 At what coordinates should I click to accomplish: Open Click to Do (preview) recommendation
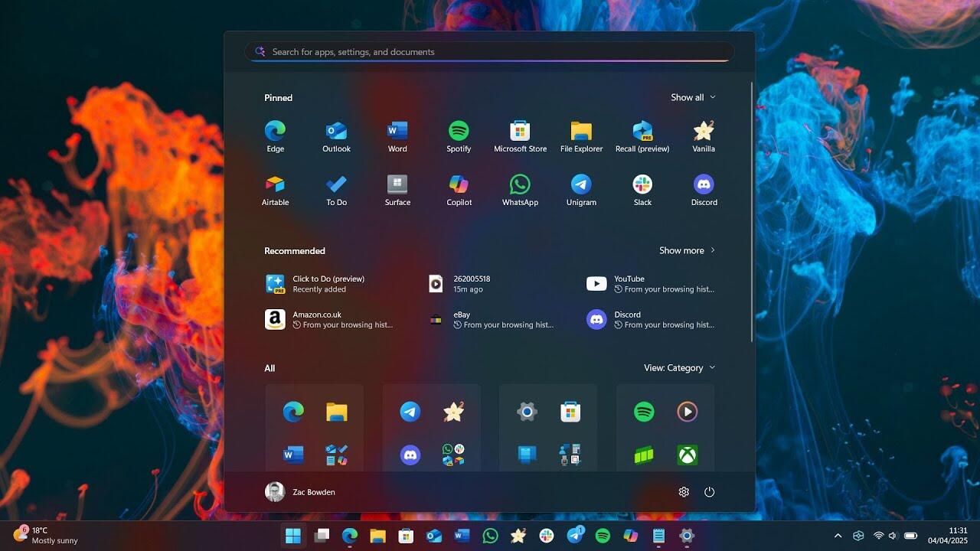click(329, 284)
